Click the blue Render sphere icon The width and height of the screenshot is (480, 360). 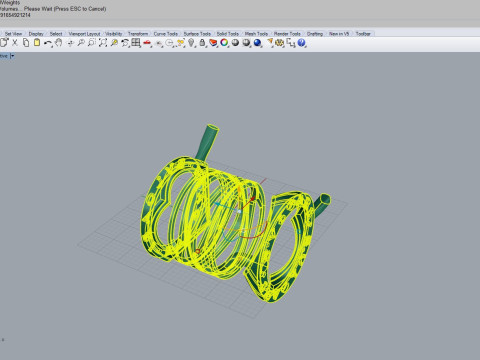257,43
